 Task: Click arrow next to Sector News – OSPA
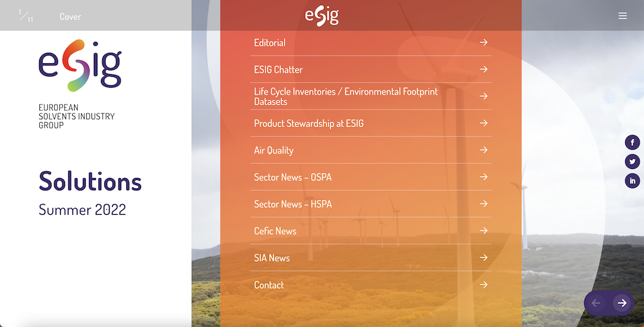(484, 177)
